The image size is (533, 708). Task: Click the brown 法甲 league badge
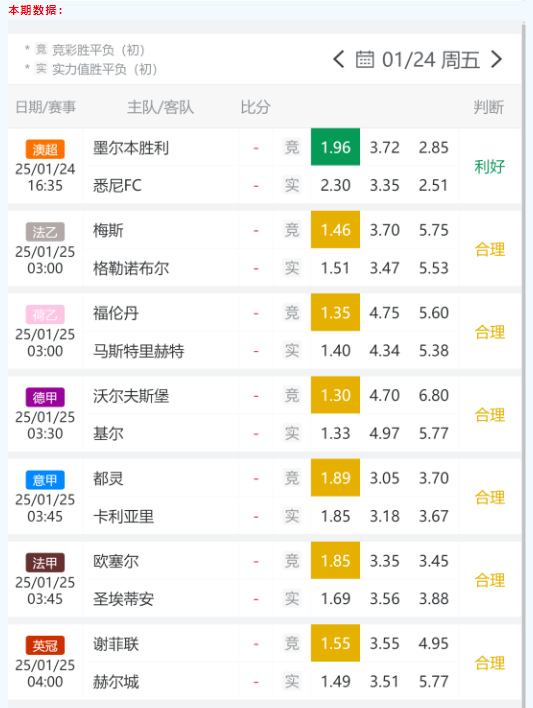[x=45, y=563]
